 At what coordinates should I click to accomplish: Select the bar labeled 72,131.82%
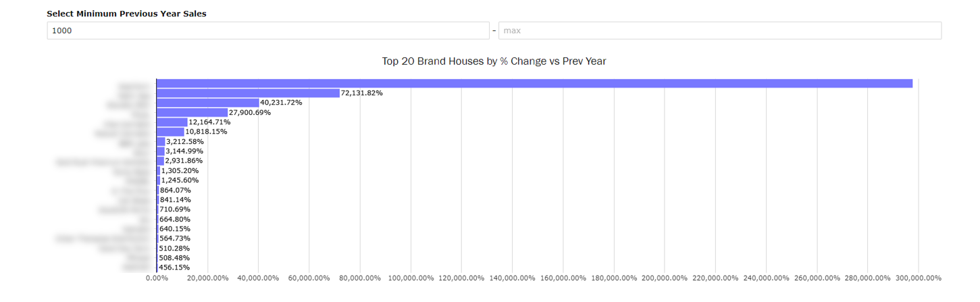[x=247, y=93]
